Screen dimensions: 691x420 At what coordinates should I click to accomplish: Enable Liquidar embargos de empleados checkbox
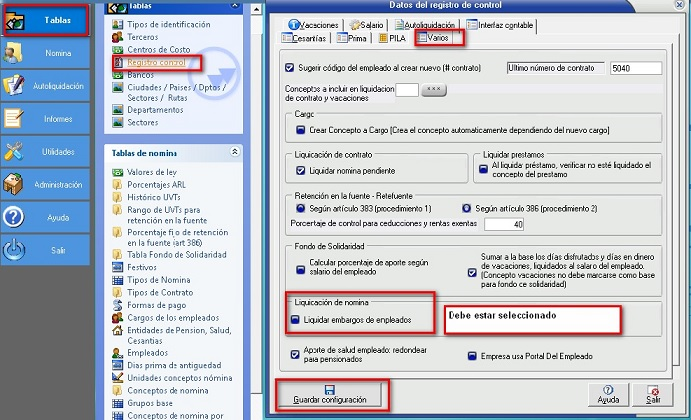pos(296,320)
